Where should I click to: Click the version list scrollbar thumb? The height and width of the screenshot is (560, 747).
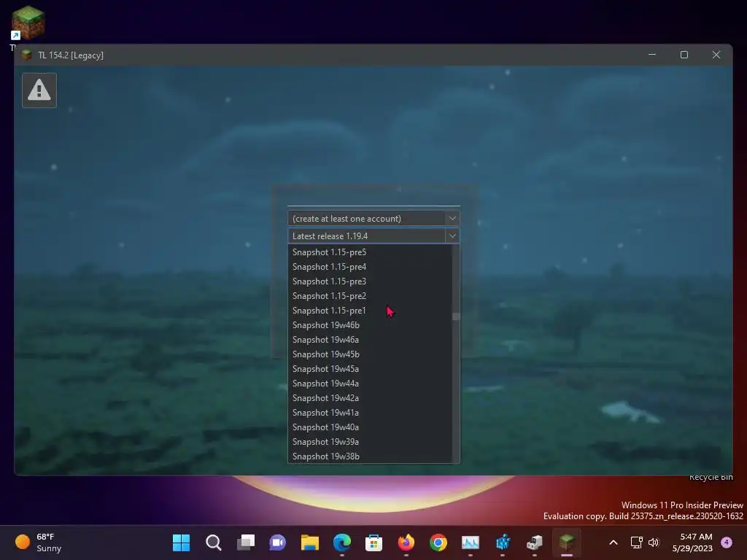pos(456,316)
